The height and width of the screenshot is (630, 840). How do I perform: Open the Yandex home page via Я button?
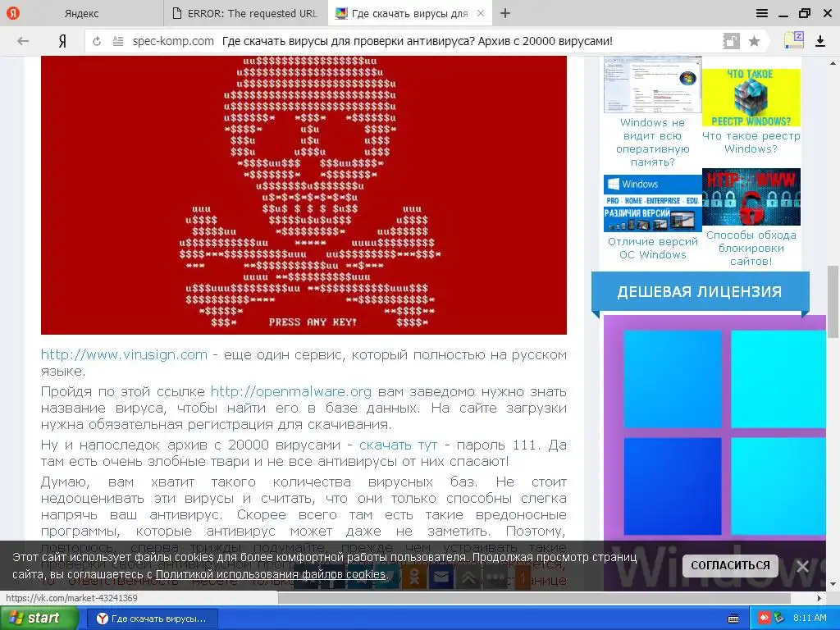pyautogui.click(x=62, y=41)
